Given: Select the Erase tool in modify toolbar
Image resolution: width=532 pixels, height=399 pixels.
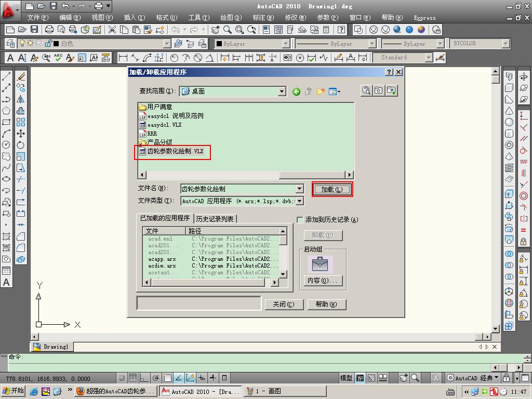Looking at the screenshot, I should pos(21,77).
